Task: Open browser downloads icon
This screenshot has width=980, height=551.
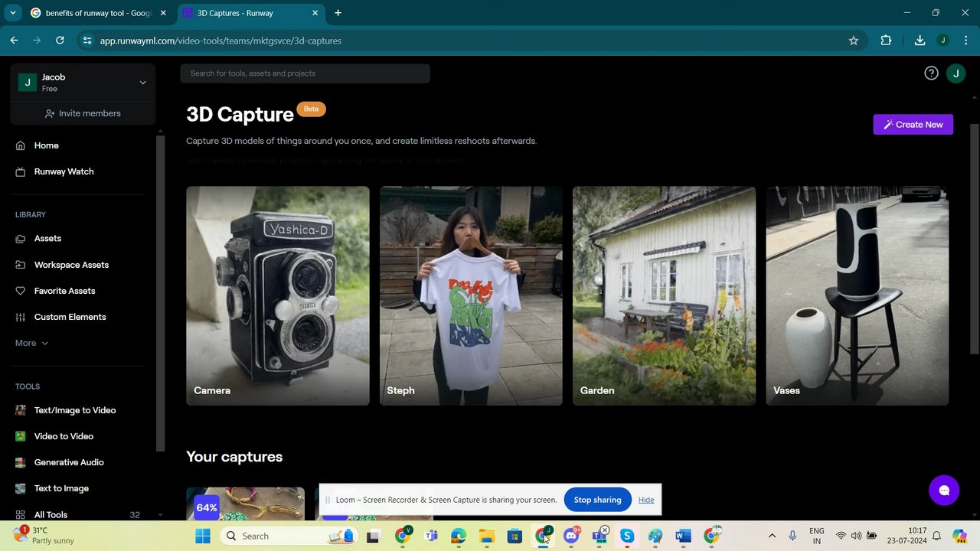Action: (x=920, y=41)
